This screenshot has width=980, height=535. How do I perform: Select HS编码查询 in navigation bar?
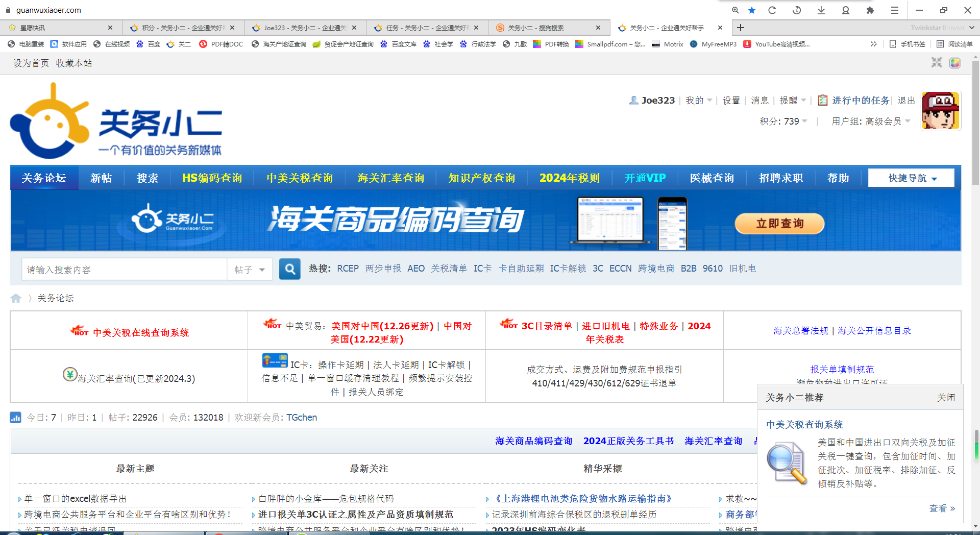pos(212,178)
